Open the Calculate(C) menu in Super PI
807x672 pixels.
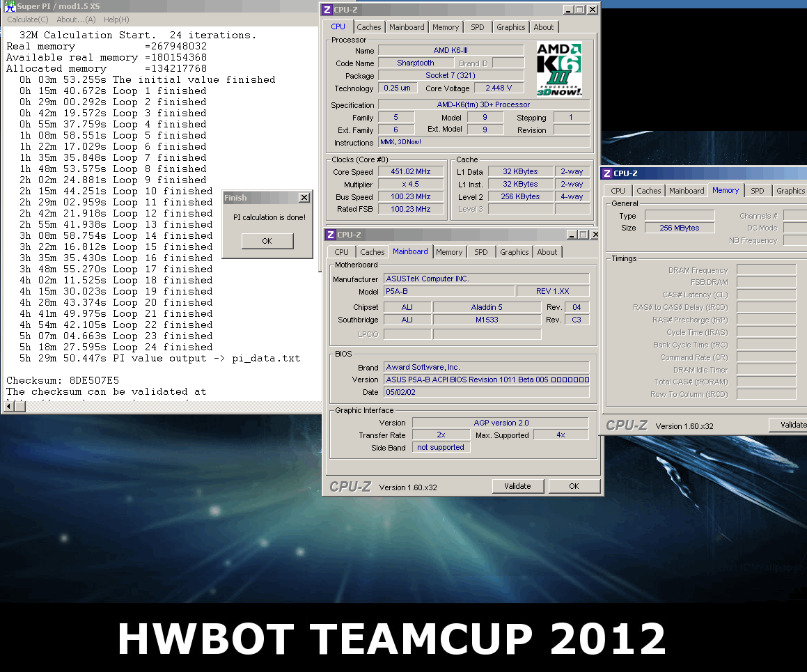[28, 19]
